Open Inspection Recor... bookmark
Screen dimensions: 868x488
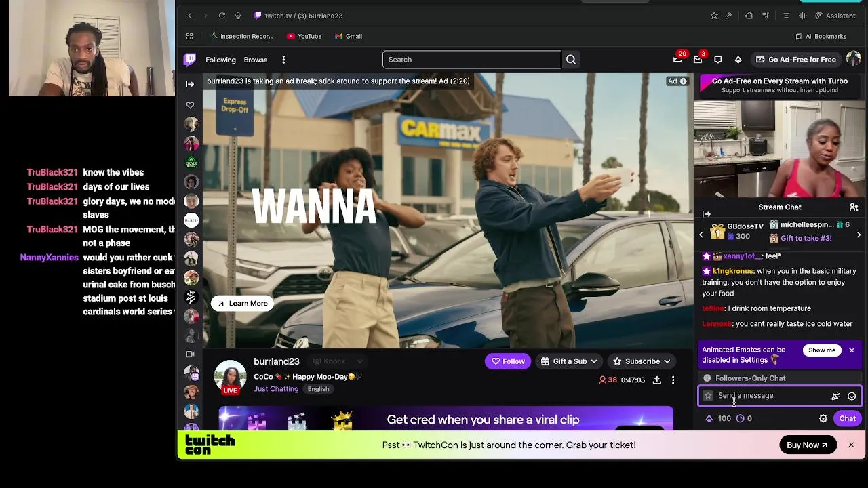pos(241,36)
